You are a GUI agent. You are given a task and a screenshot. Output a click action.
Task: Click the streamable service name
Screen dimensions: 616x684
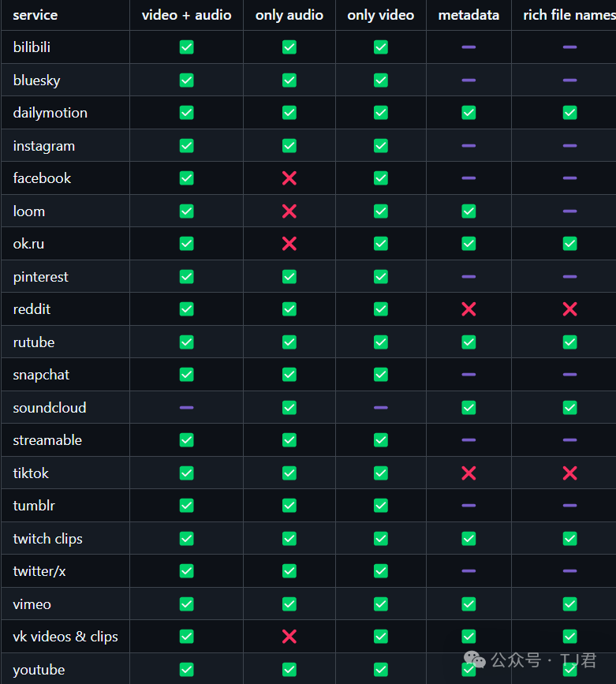[47, 440]
